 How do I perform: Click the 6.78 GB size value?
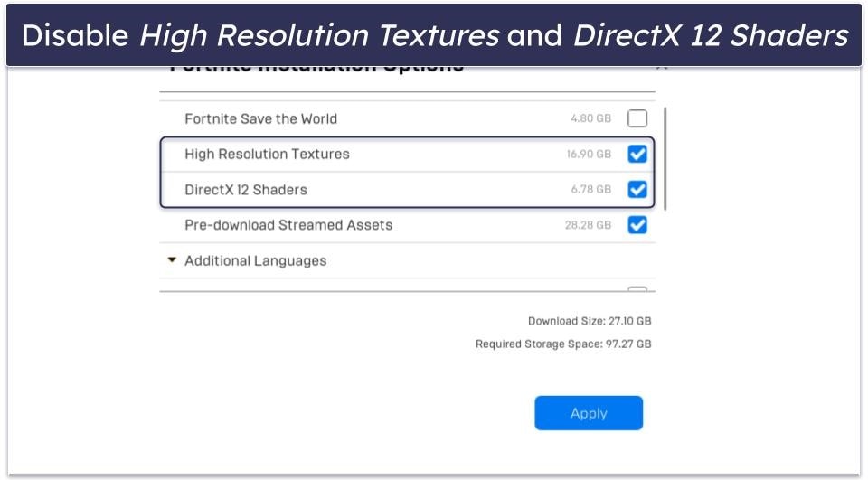(x=590, y=190)
